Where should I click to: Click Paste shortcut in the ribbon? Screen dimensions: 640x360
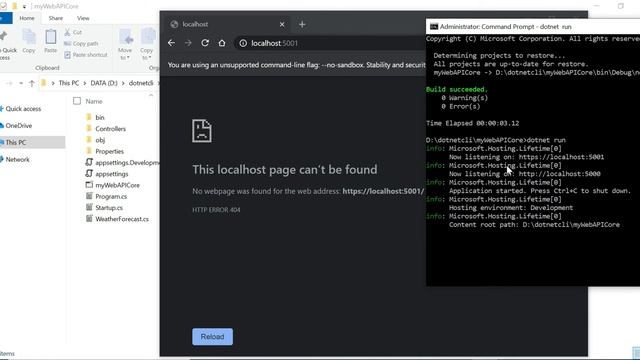[x=86, y=55]
